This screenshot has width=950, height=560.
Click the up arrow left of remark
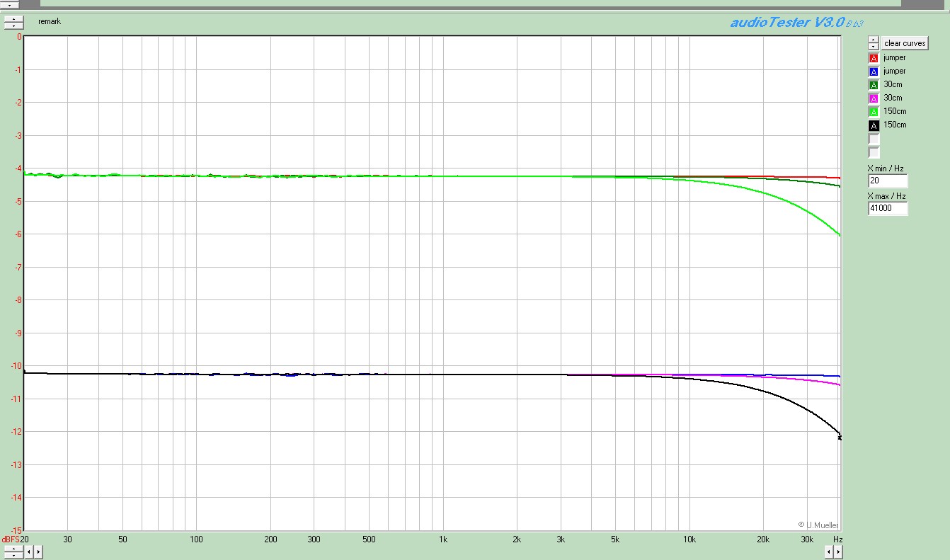[13, 19]
